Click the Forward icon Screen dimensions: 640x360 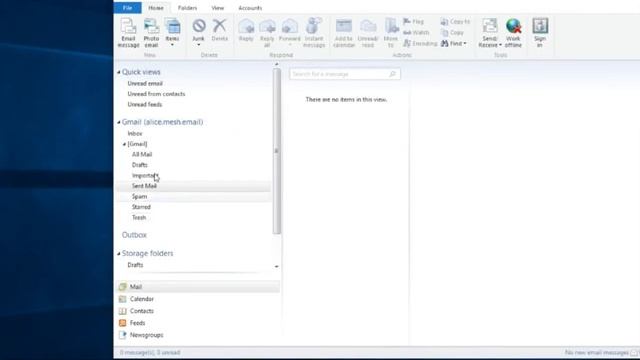[289, 31]
